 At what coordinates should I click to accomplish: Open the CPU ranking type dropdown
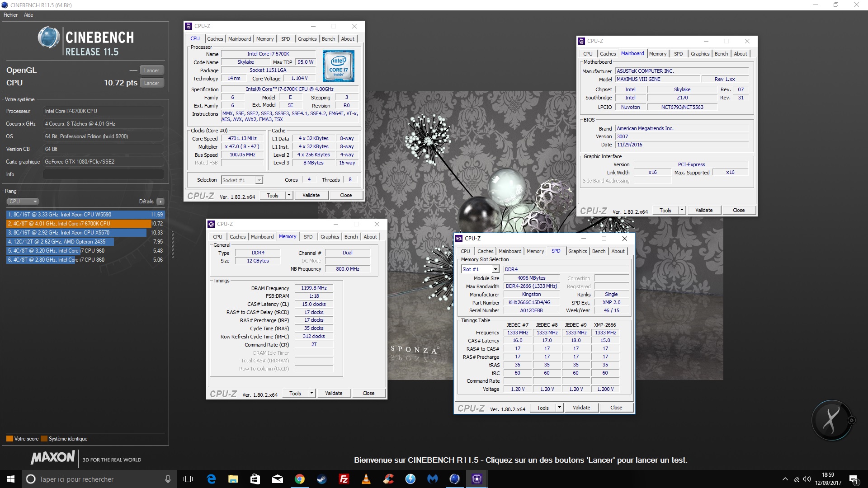(x=23, y=202)
